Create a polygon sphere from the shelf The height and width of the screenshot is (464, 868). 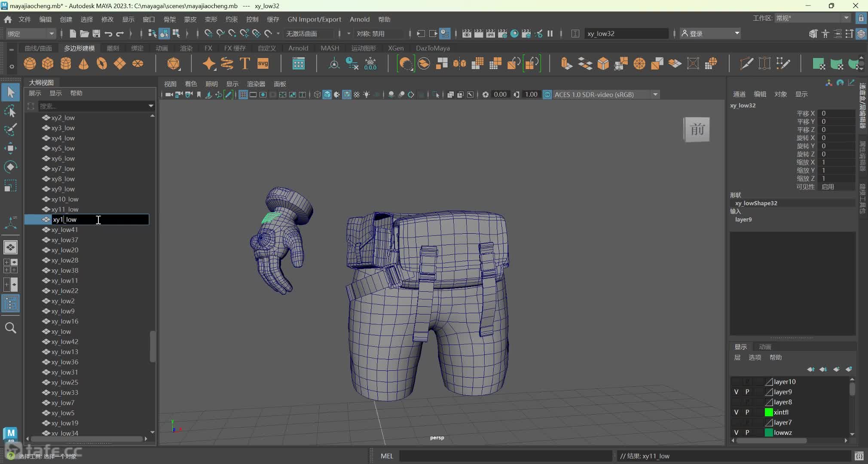tap(30, 64)
